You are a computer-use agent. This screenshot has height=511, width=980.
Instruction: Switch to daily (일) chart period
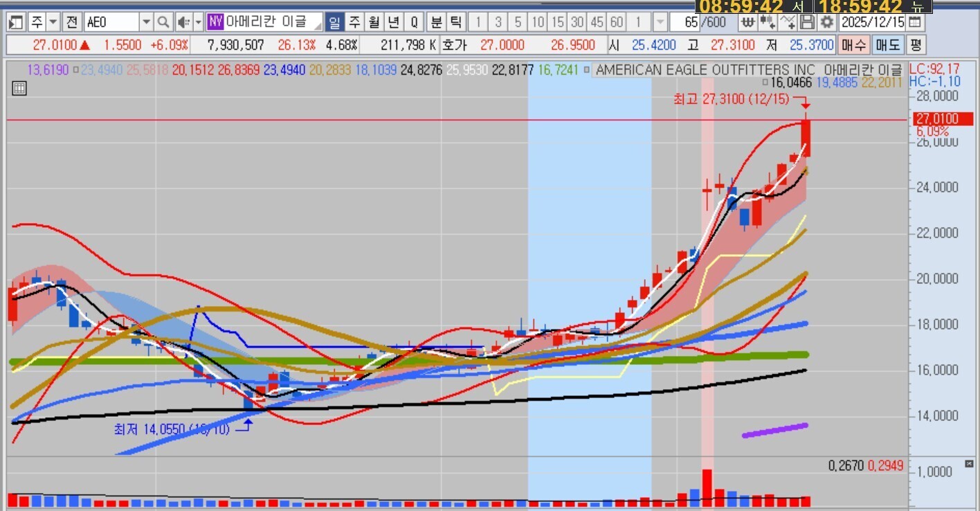pos(334,22)
